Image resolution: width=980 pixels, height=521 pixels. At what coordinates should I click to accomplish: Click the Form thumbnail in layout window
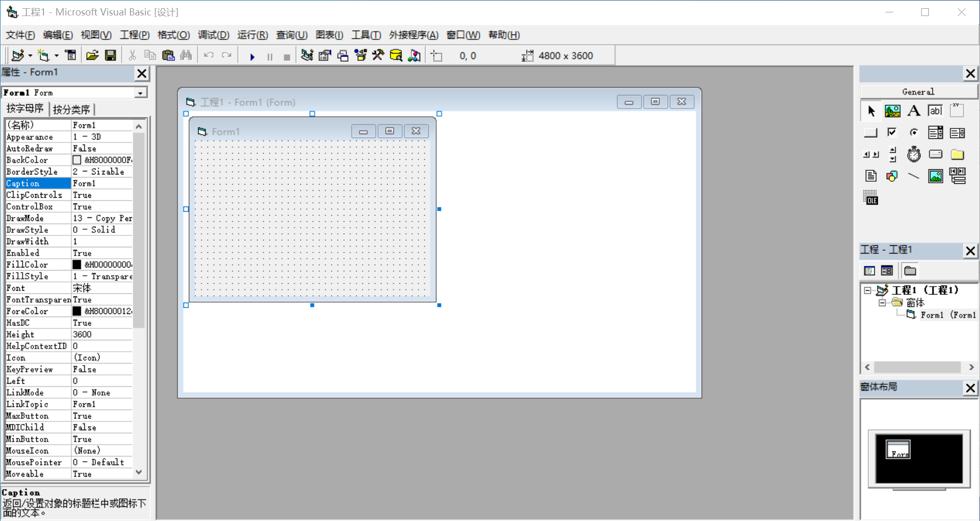(x=898, y=449)
